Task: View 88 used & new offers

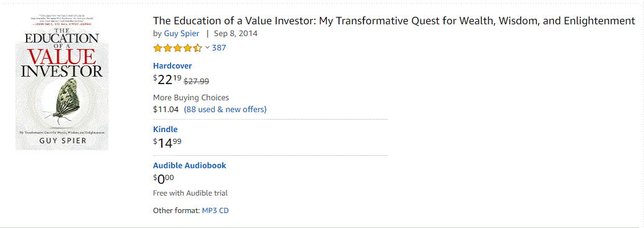Action: (225, 109)
